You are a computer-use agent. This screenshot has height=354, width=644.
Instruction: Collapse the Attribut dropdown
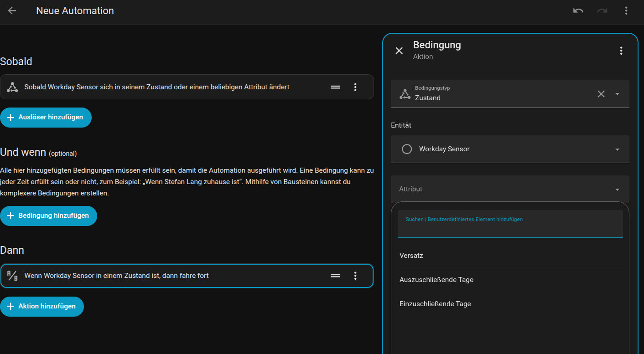pos(617,189)
